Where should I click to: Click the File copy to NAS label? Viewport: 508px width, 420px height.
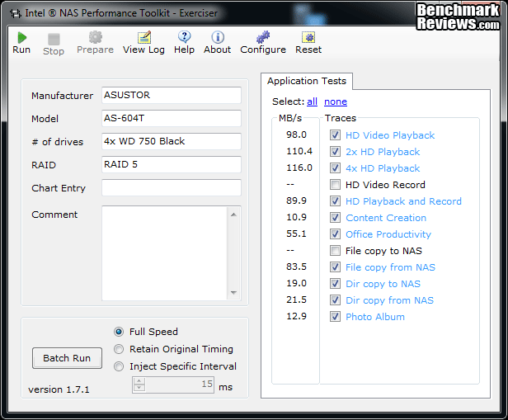tap(383, 251)
